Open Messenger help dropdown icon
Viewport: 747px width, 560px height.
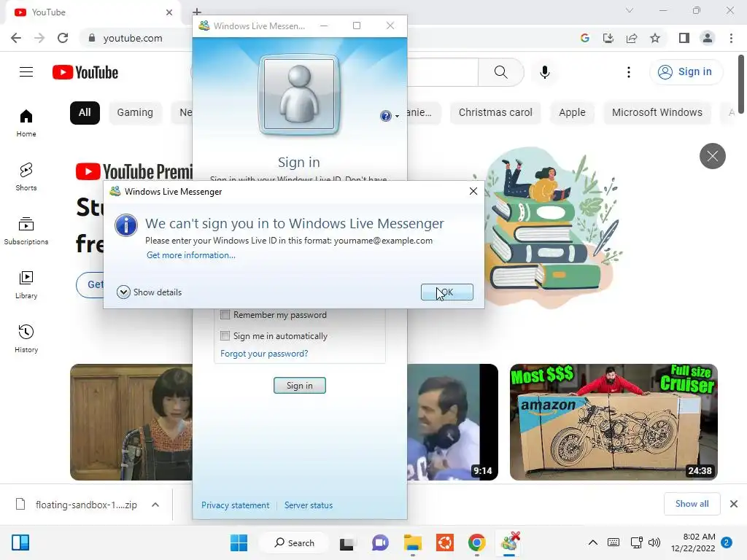pos(390,116)
